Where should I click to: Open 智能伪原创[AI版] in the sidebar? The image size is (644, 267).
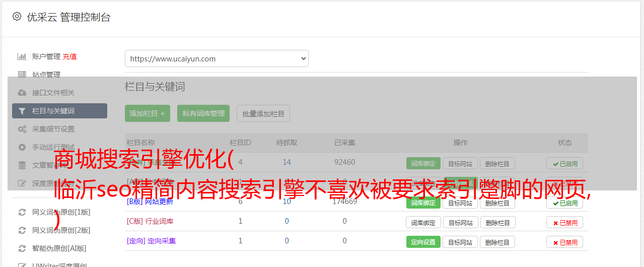59,248
